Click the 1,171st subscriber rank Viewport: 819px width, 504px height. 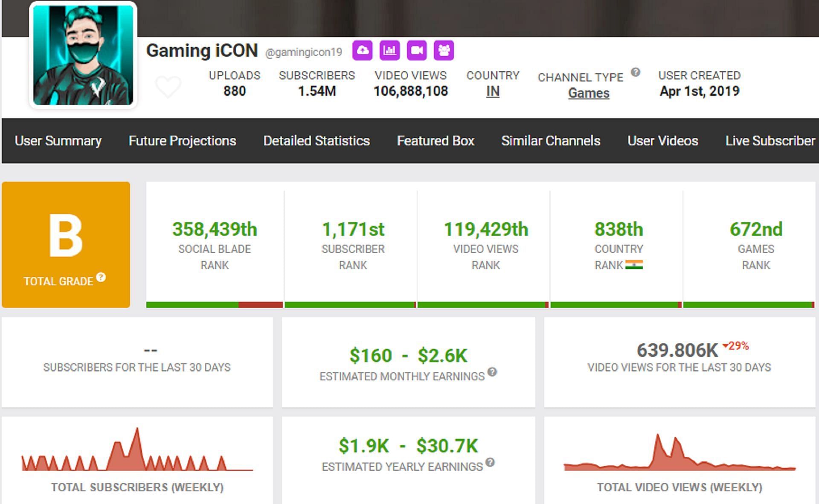coord(353,229)
